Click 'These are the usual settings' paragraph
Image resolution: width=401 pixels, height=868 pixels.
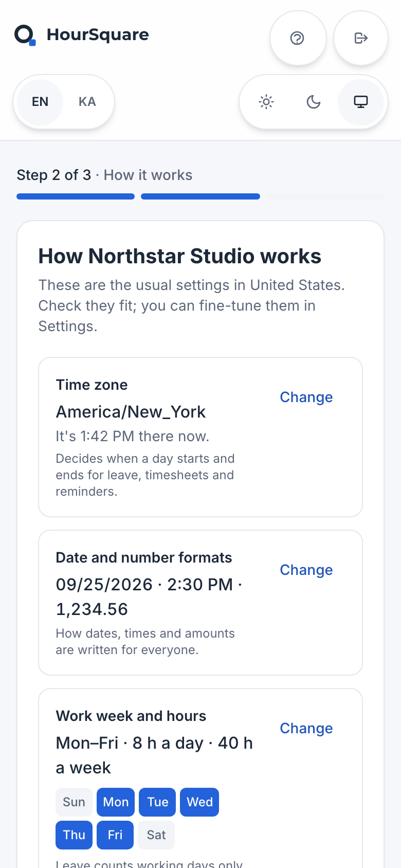tap(192, 305)
